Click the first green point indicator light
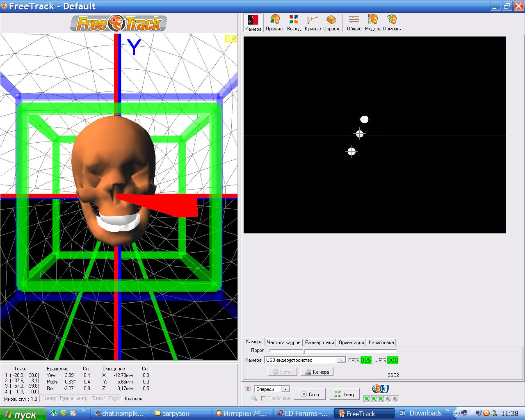 pos(367,399)
